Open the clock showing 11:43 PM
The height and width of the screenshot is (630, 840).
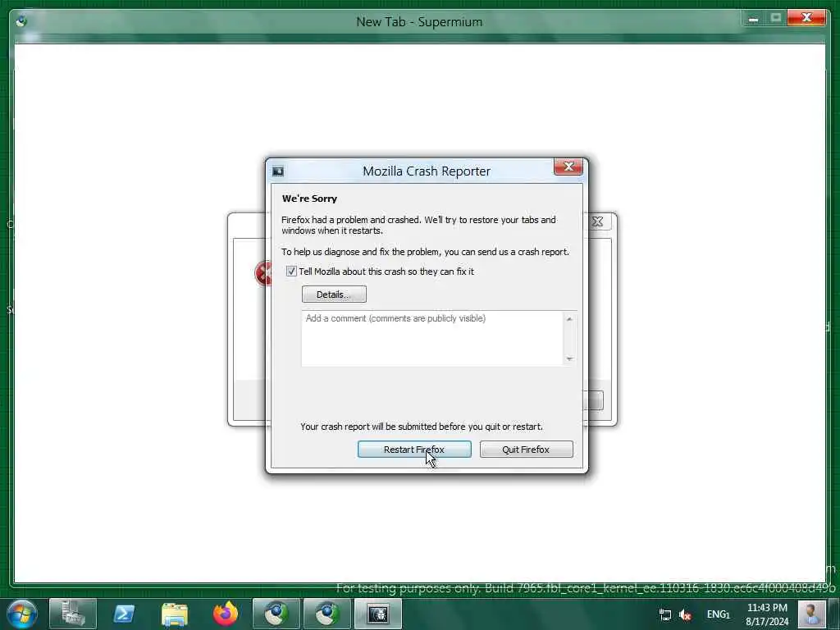click(x=767, y=614)
